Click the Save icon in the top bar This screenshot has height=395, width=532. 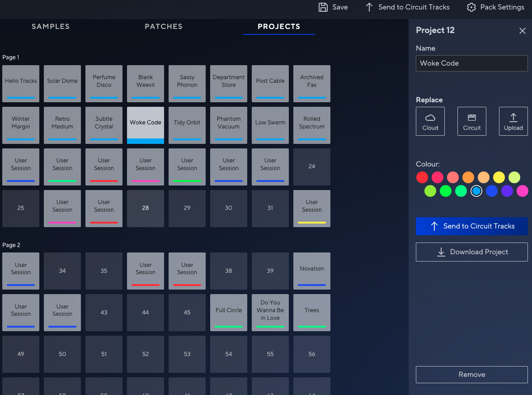click(323, 7)
